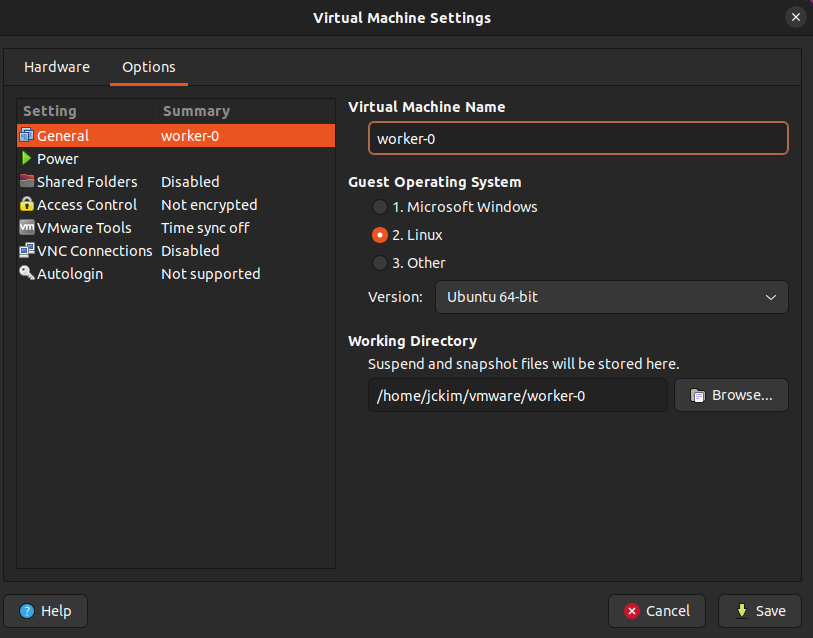Open the Ubuntu 64-bit version dropdown
Image resolution: width=813 pixels, height=638 pixels.
click(611, 297)
